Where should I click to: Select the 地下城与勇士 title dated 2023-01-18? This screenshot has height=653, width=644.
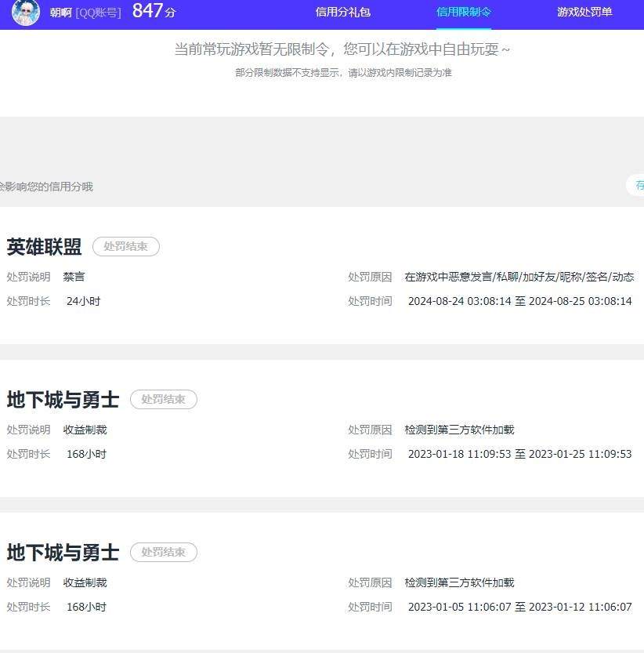click(x=63, y=399)
